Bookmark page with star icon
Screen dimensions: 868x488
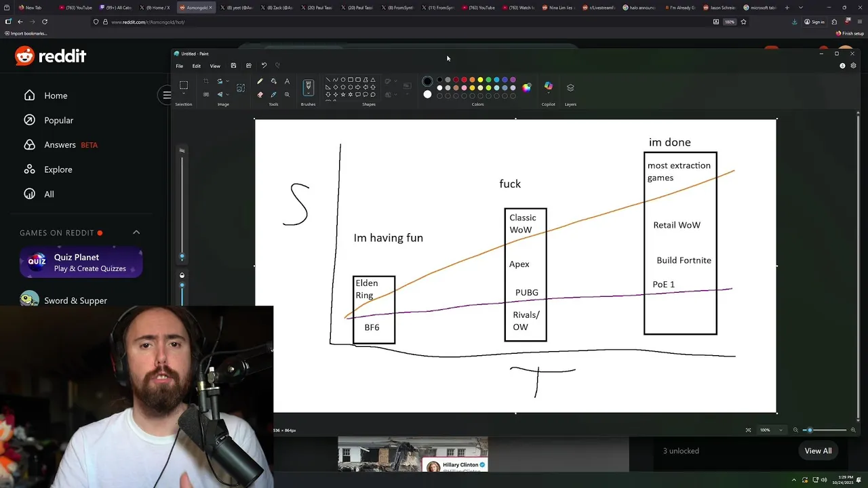click(743, 22)
